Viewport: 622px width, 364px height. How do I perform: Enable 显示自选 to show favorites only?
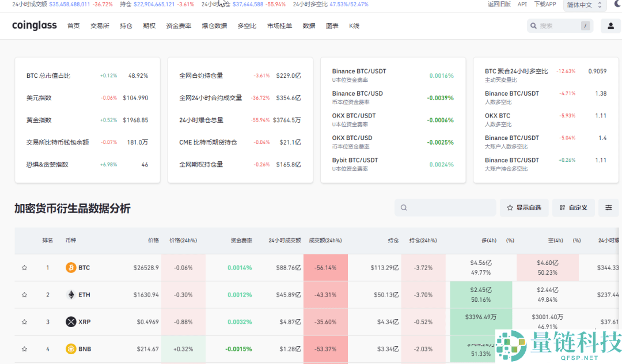(524, 207)
